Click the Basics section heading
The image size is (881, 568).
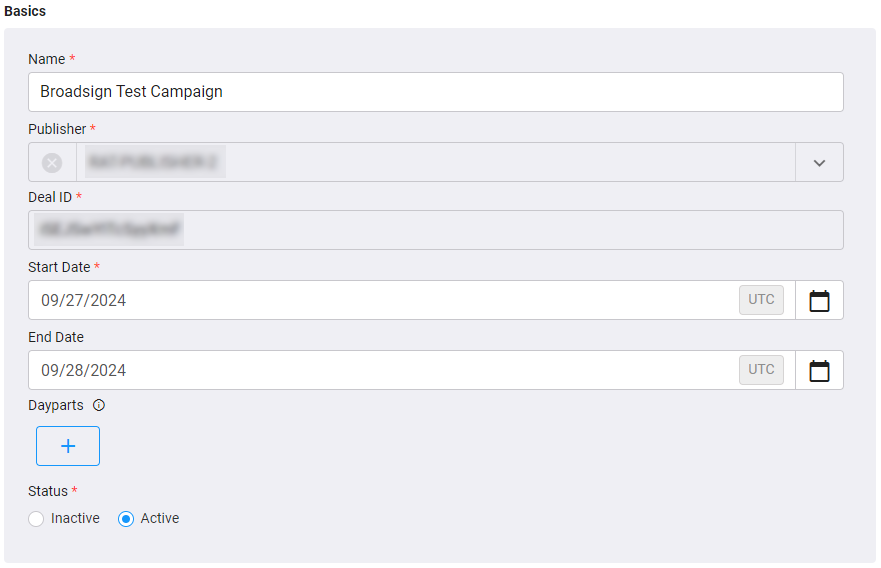pos(25,11)
